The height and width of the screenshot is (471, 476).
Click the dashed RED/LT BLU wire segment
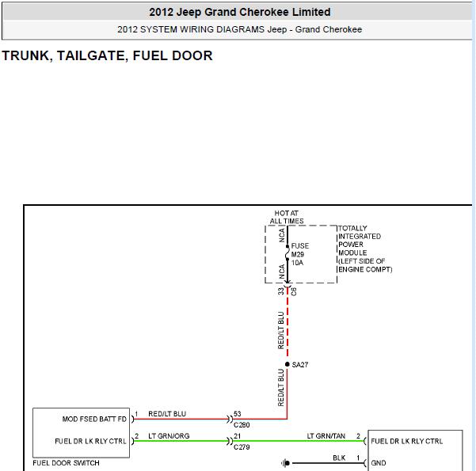[x=288, y=323]
